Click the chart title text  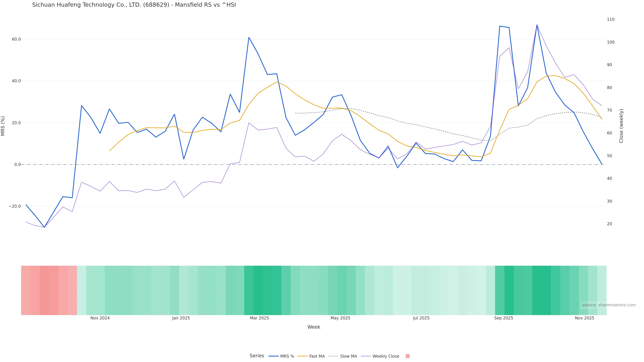click(x=134, y=5)
